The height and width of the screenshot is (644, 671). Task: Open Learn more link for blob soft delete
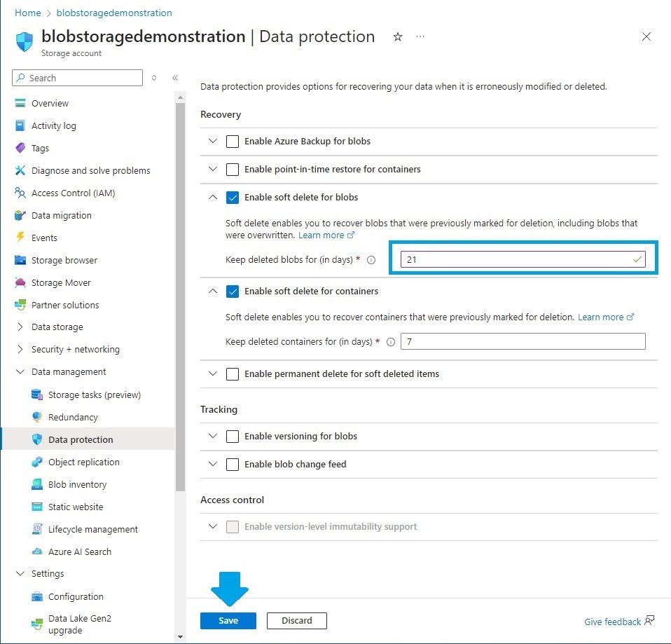tap(326, 235)
